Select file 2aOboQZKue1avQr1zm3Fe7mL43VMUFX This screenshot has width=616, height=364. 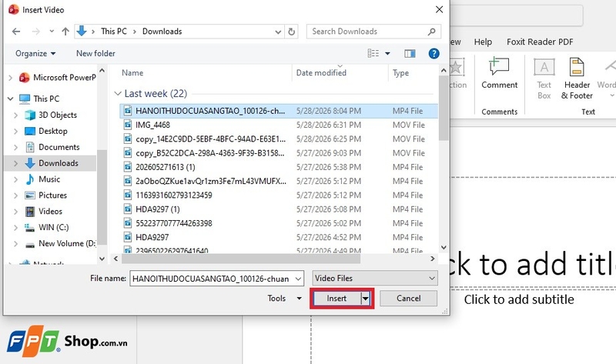click(279, 181)
